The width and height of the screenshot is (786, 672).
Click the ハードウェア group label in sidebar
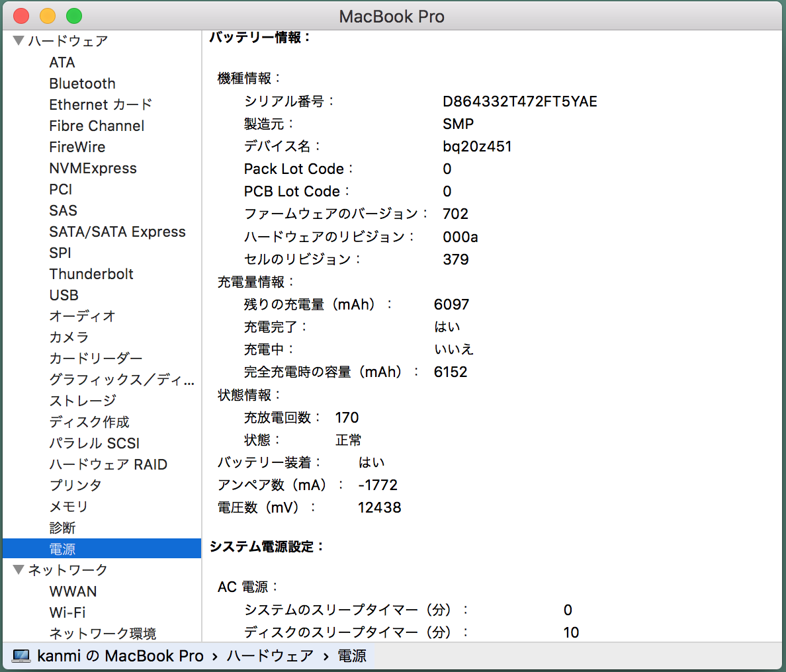click(67, 40)
